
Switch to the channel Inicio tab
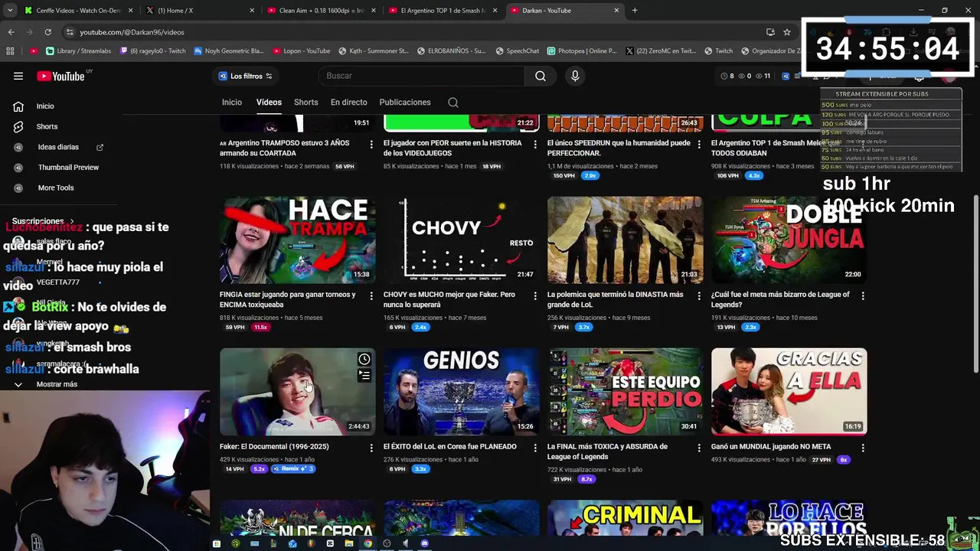tap(232, 103)
